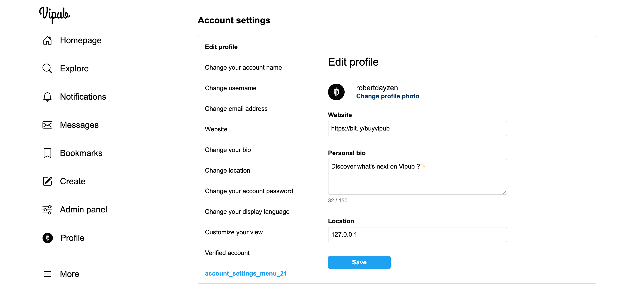Click the robertdayzen username text
Screen dimensions: 644x291
377,88
